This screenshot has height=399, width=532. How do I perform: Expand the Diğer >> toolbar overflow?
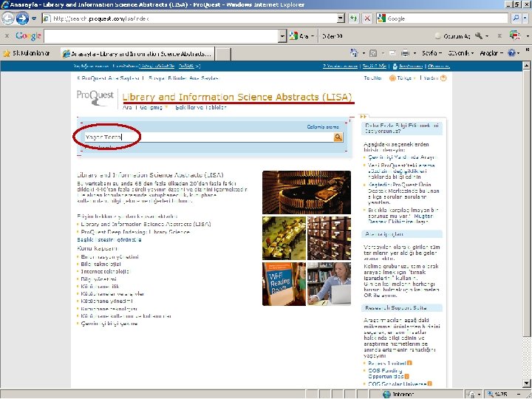[332, 36]
